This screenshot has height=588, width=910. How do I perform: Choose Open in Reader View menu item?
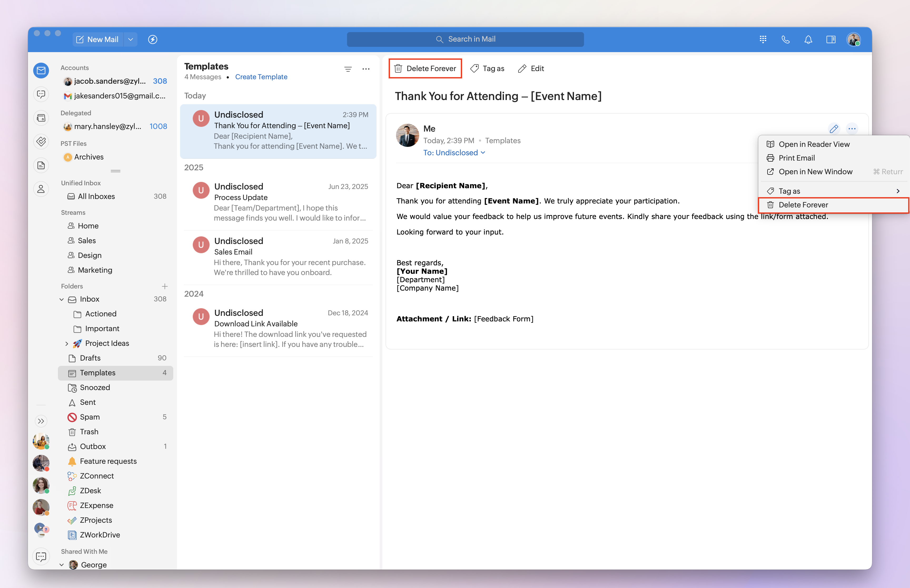coord(814,144)
